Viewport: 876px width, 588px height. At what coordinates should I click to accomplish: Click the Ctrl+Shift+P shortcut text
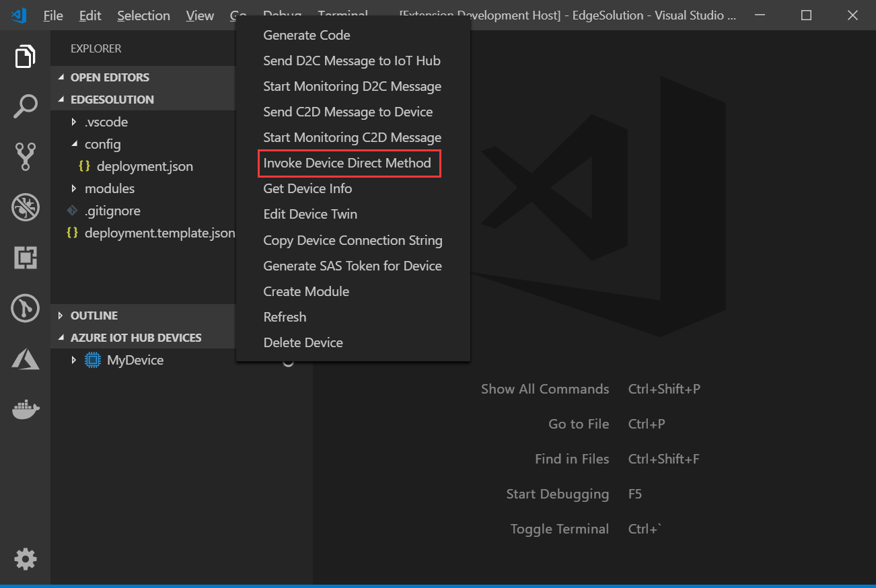pyautogui.click(x=664, y=389)
